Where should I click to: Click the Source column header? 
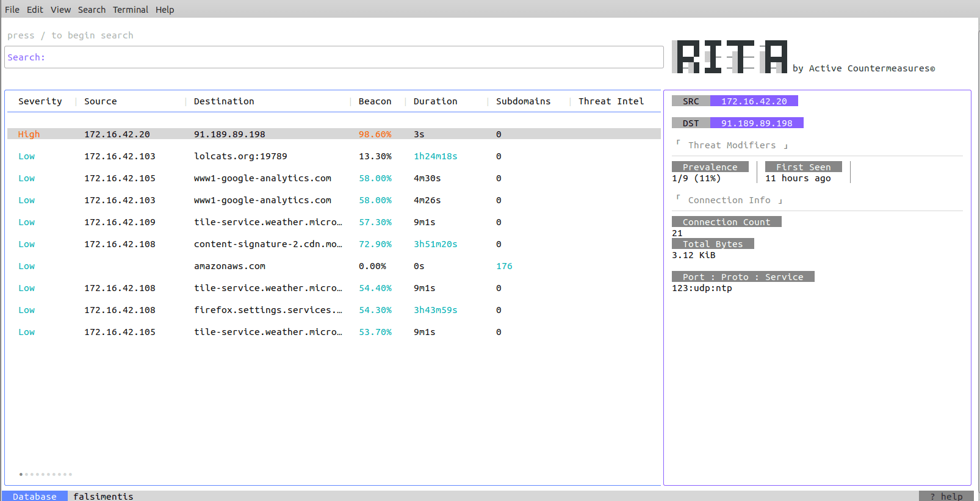101,101
